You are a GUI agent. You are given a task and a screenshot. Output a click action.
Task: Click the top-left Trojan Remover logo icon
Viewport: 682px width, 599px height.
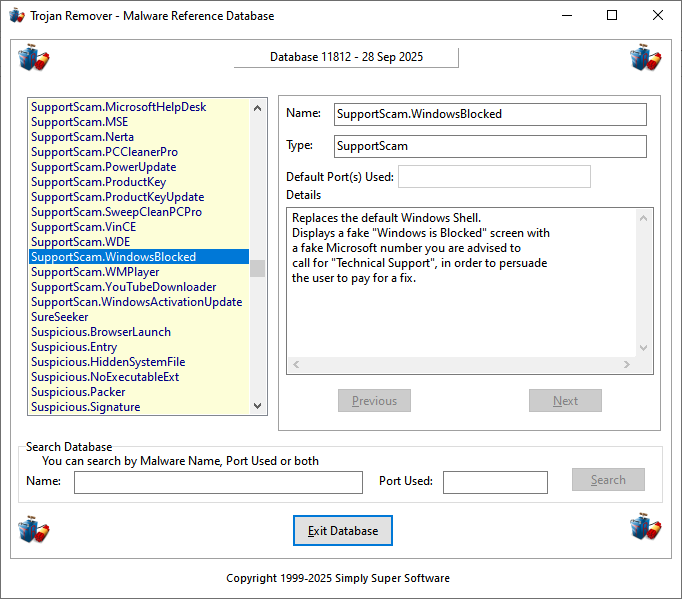pyautogui.click(x=33, y=58)
